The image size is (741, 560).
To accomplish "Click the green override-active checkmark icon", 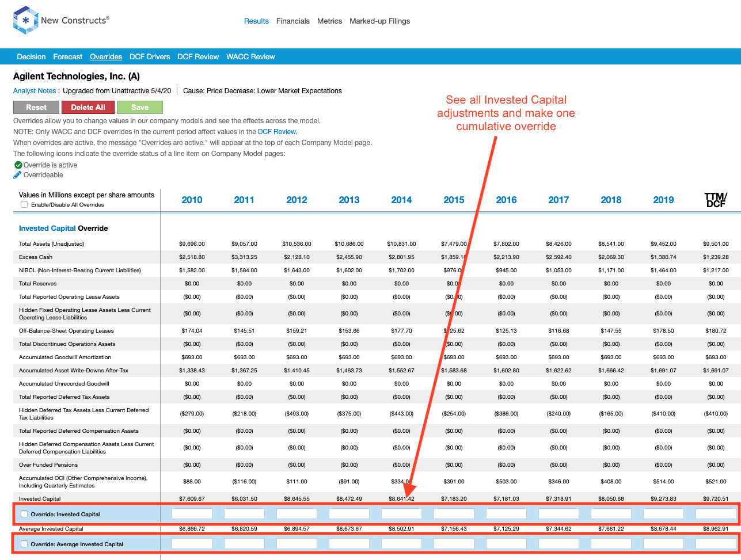I will (x=18, y=165).
